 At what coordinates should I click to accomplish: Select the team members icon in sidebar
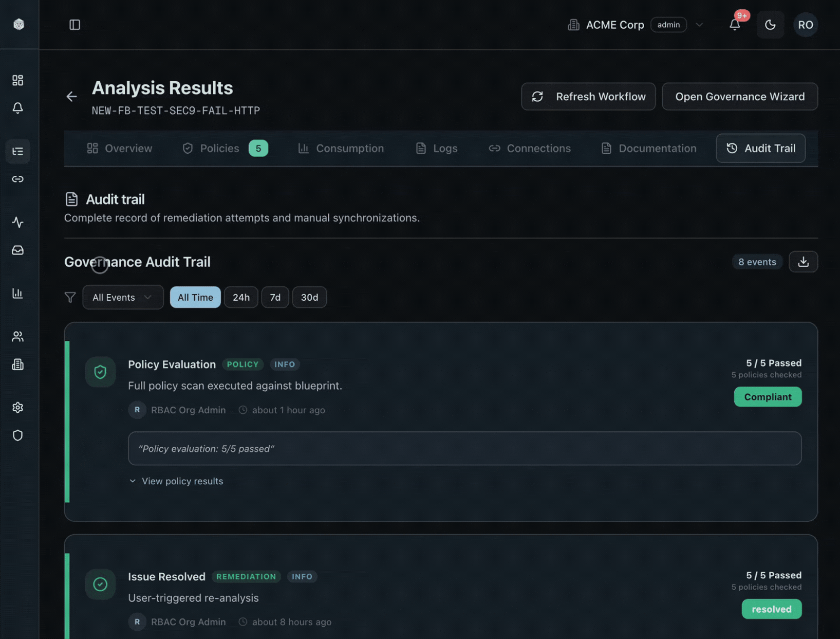click(17, 336)
